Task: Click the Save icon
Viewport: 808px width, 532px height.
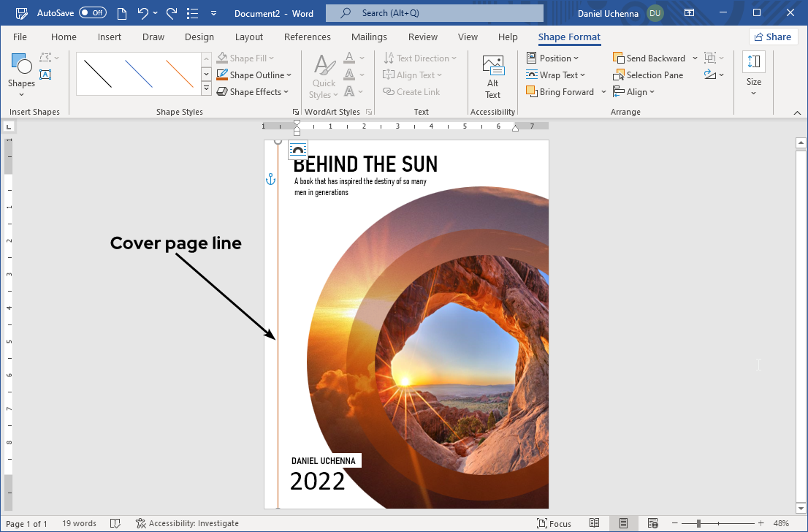Action: [22, 13]
